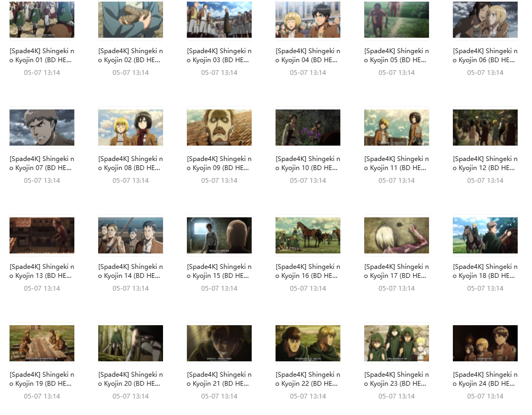Select the Kyojin 22 thumbnail

308,343
